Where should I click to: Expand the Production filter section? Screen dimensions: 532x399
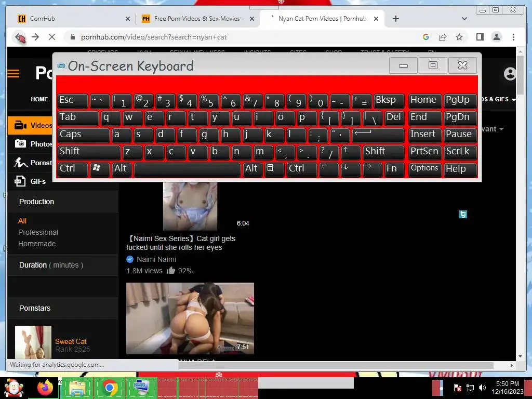pos(63,202)
